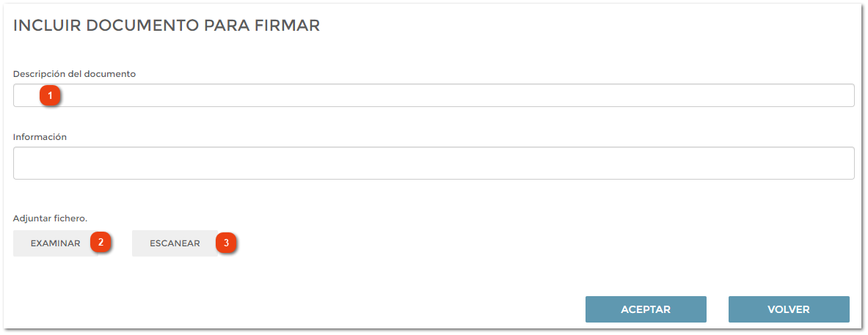
Task: Browse for a file to attach
Action: pyautogui.click(x=55, y=243)
